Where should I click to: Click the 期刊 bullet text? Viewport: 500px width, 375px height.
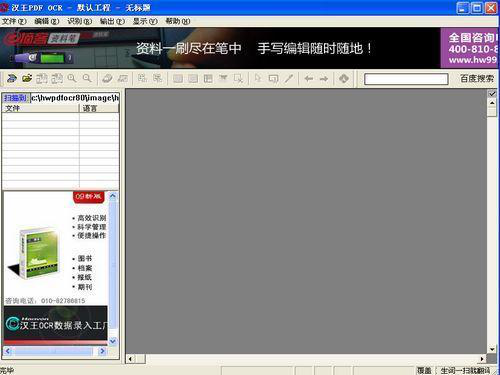point(85,287)
